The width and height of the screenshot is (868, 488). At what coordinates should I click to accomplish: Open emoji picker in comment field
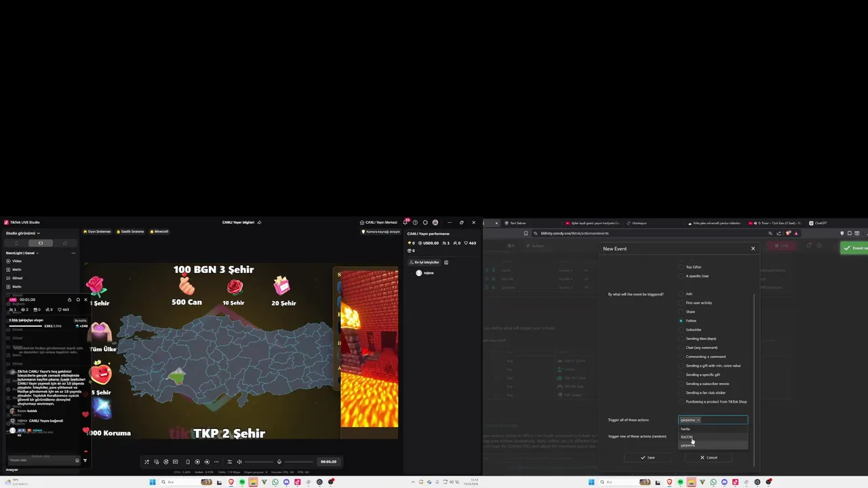[x=77, y=460]
